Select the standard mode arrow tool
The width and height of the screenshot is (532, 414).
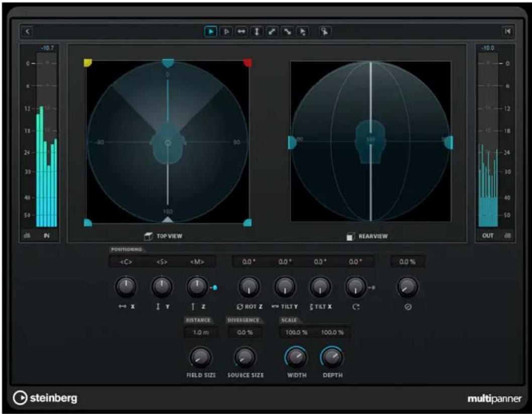(211, 32)
